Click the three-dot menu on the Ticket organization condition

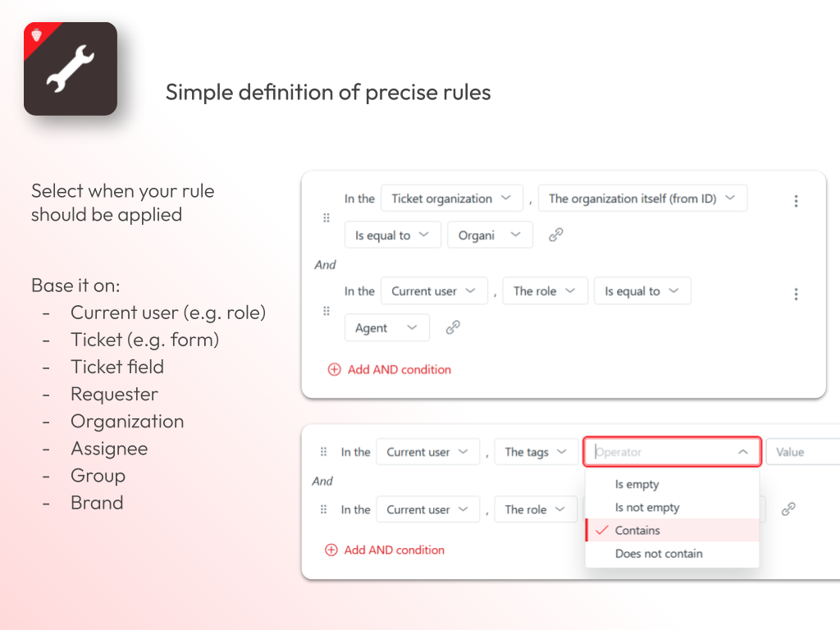796,201
